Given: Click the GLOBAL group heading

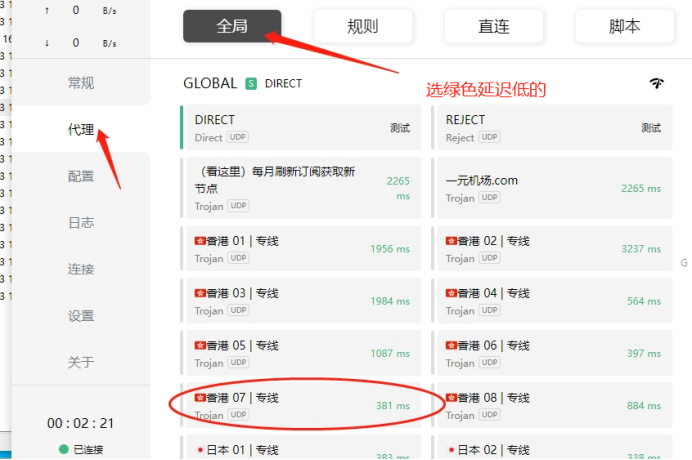Looking at the screenshot, I should (210, 83).
